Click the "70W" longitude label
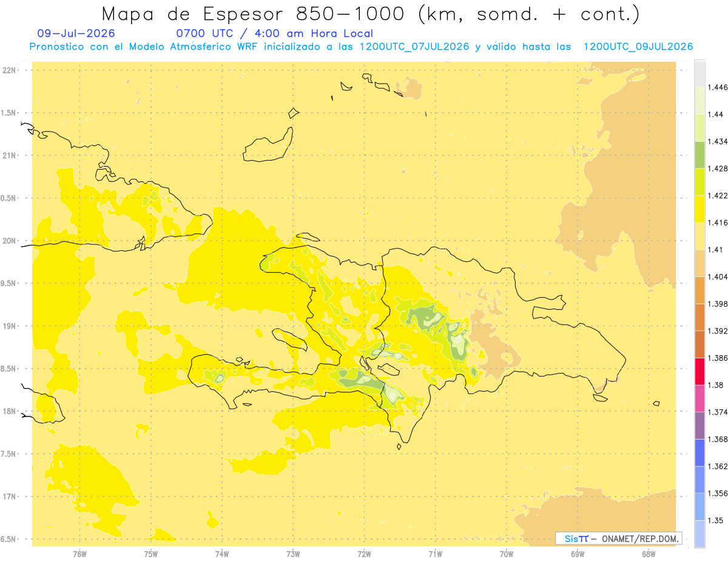 pos(507,554)
